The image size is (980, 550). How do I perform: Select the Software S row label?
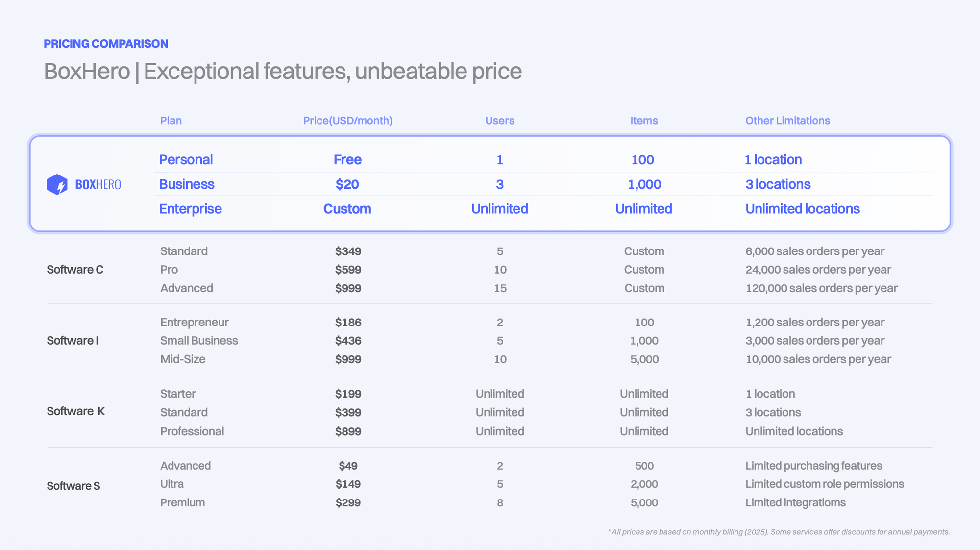pyautogui.click(x=73, y=486)
